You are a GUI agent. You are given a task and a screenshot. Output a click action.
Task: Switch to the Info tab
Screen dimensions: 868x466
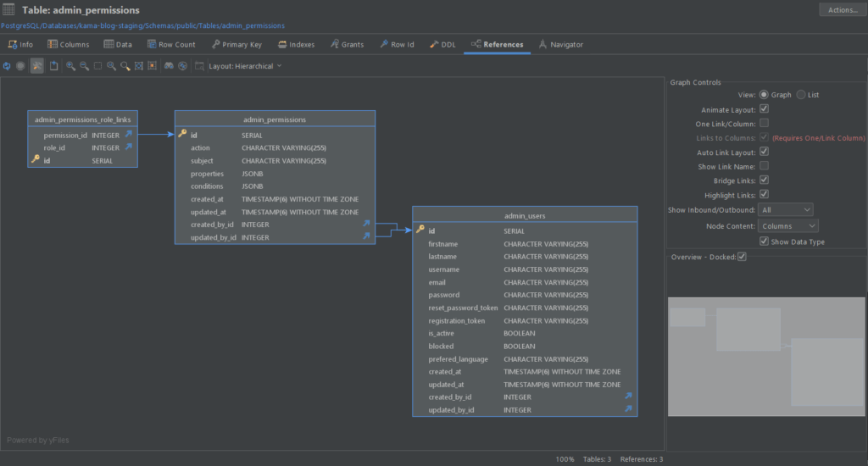pyautogui.click(x=20, y=44)
